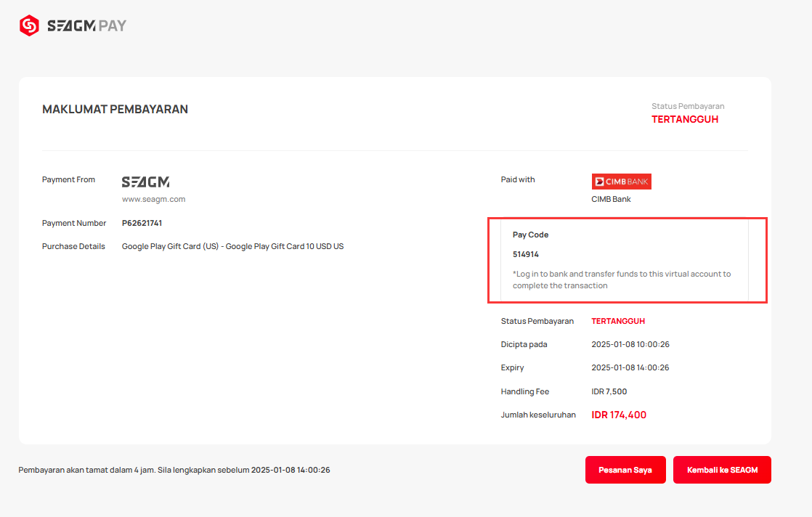Click the CIMB Bank logo badge

click(x=622, y=182)
